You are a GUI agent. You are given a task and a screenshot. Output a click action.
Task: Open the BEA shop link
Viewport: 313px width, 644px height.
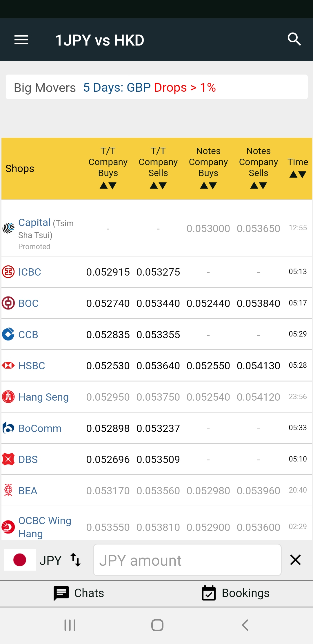(28, 491)
